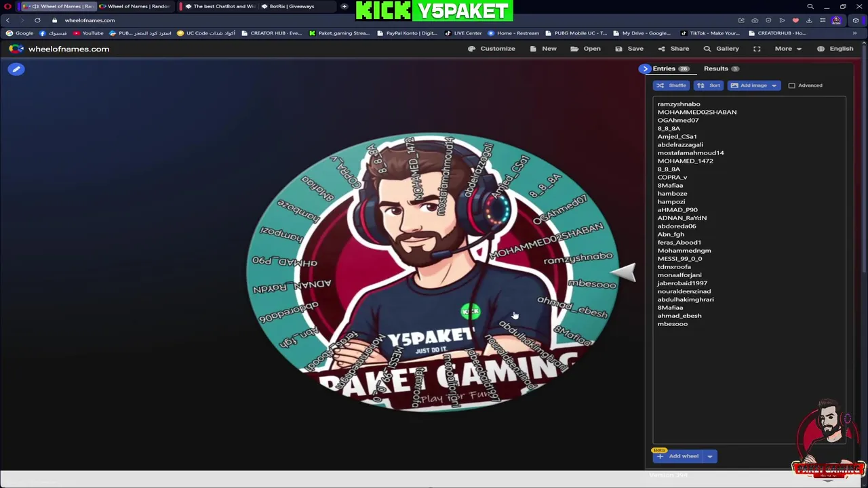Sort the entries alphabetically
868x488 pixels.
[x=709, y=85]
